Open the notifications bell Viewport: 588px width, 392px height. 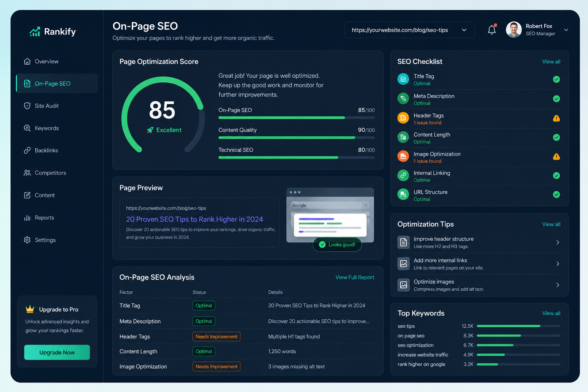pos(492,30)
